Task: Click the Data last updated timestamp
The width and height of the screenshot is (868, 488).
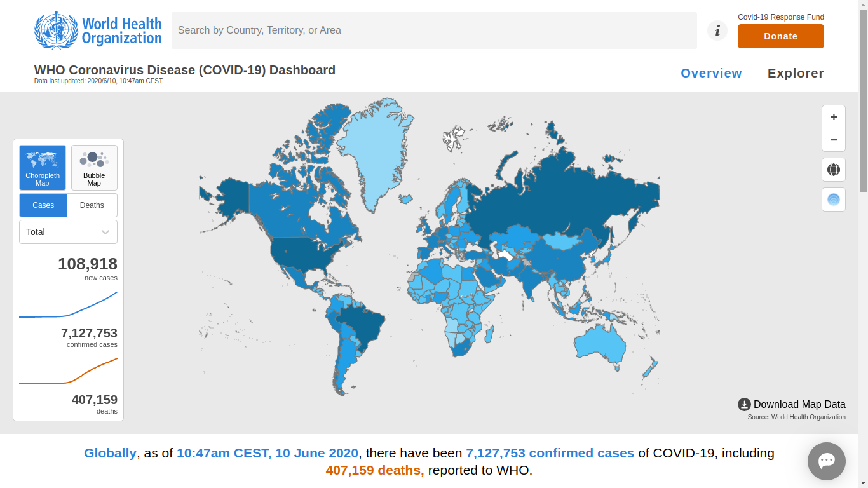Action: pyautogui.click(x=98, y=81)
